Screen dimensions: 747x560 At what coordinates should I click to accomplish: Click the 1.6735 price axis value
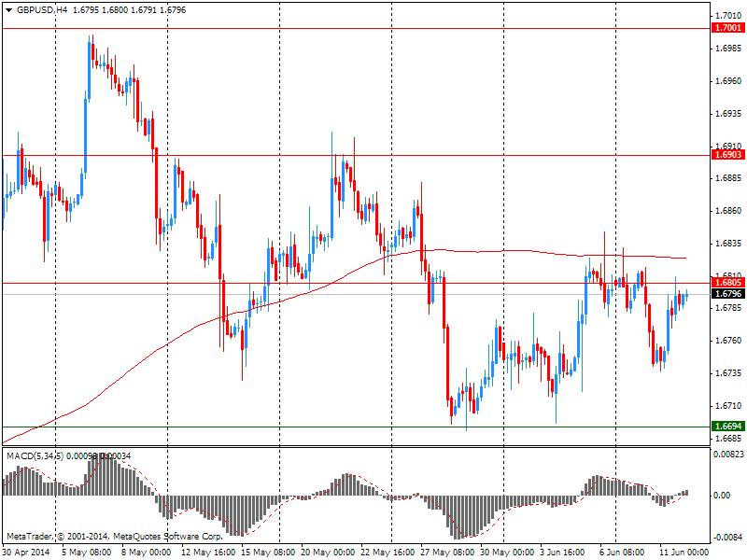pos(728,372)
